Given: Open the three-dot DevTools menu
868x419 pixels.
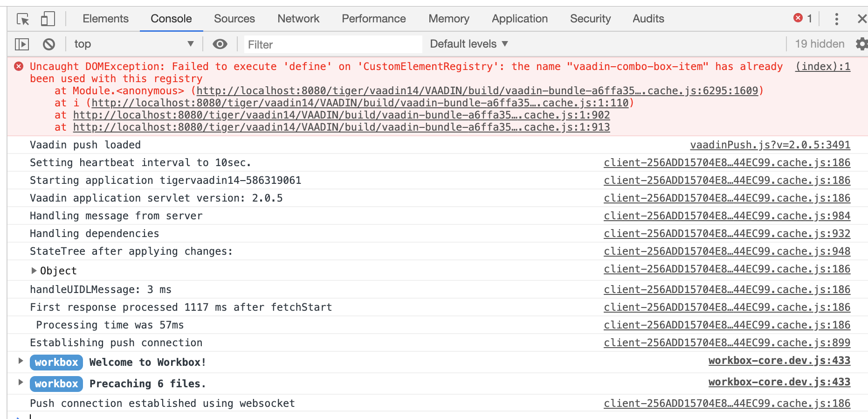Looking at the screenshot, I should pyautogui.click(x=837, y=19).
